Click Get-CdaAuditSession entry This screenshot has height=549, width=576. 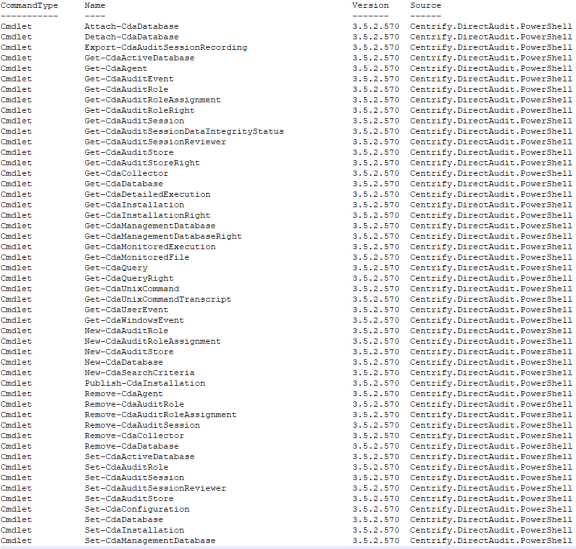coord(134,121)
